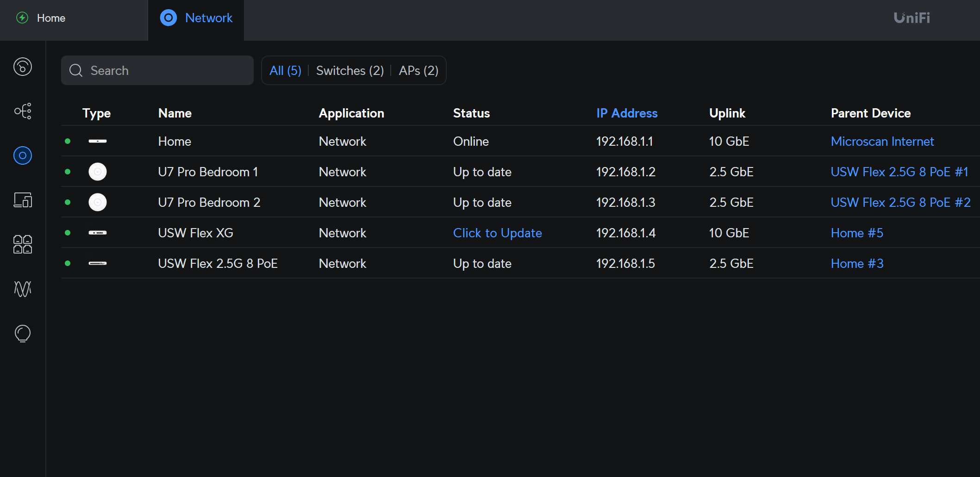This screenshot has height=477, width=980.
Task: Sort by the Uplink column header
Action: (x=727, y=113)
